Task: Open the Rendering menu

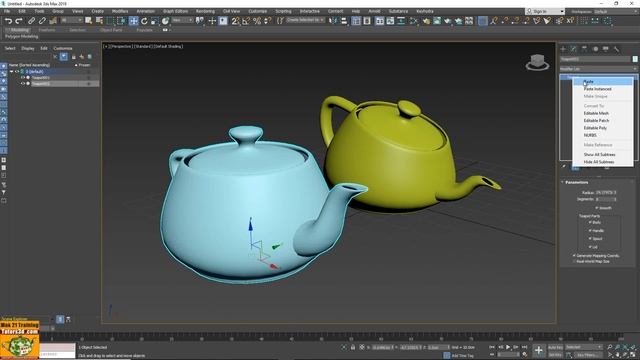Action: coord(205,11)
